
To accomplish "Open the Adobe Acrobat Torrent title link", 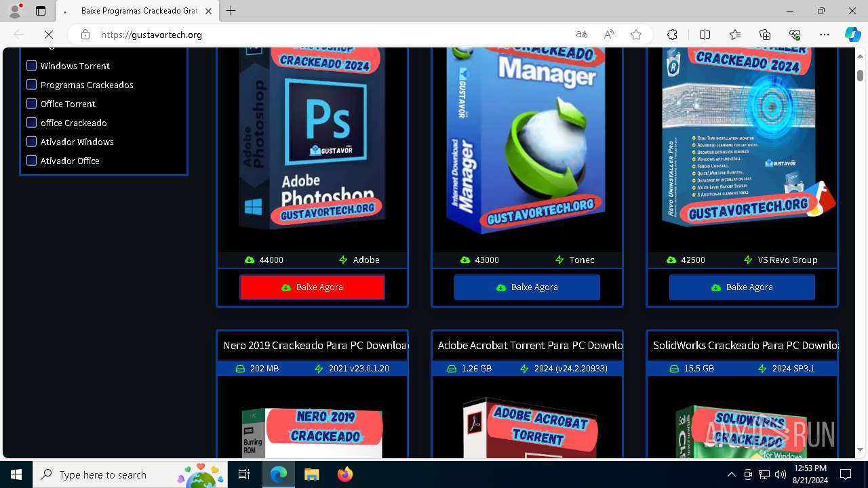I will tap(530, 346).
